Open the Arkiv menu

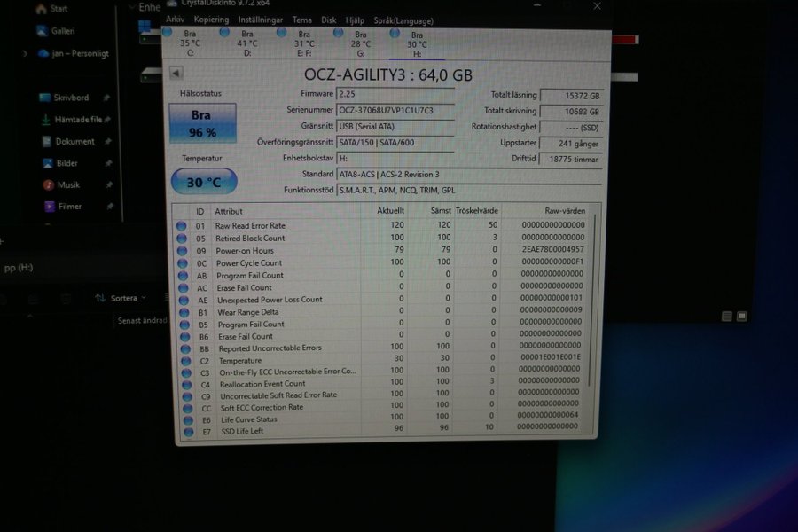(176, 20)
